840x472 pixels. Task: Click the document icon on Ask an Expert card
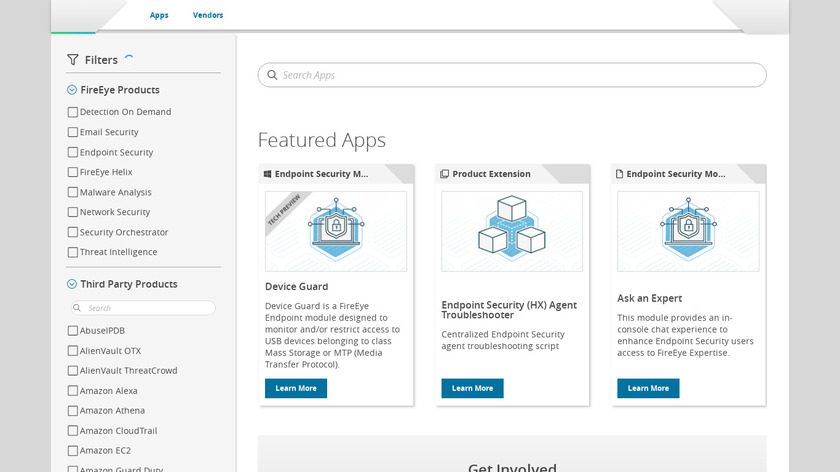620,174
